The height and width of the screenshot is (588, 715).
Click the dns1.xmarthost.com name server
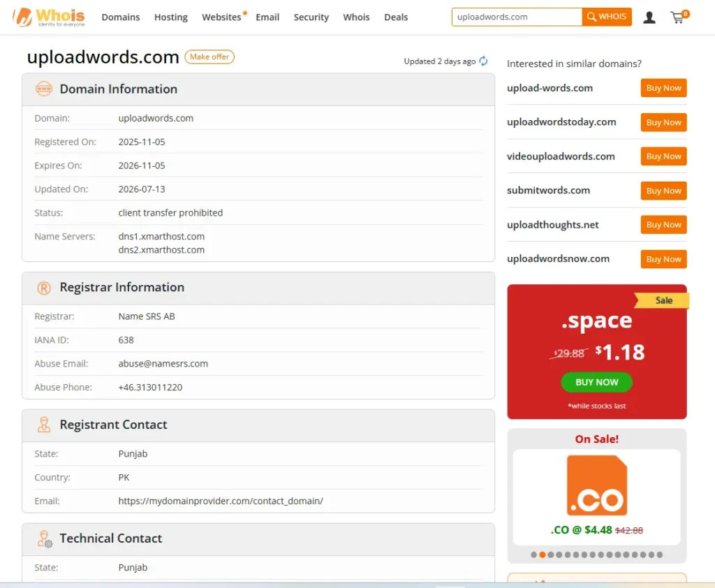pos(161,236)
